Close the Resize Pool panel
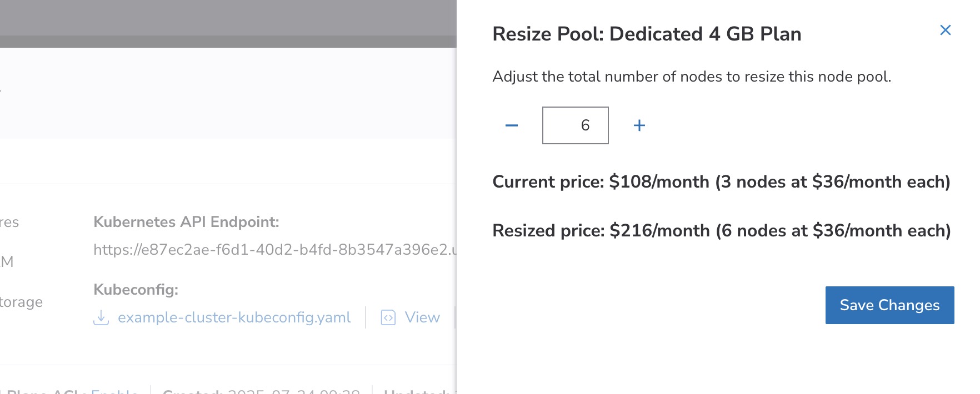The width and height of the screenshot is (980, 394). 945,30
